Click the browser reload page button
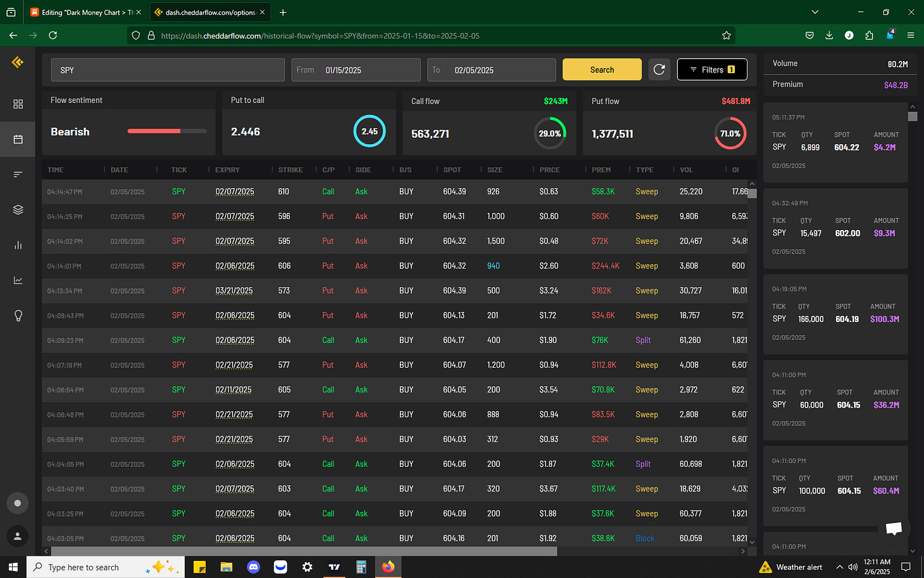The height and width of the screenshot is (578, 924). coord(53,36)
